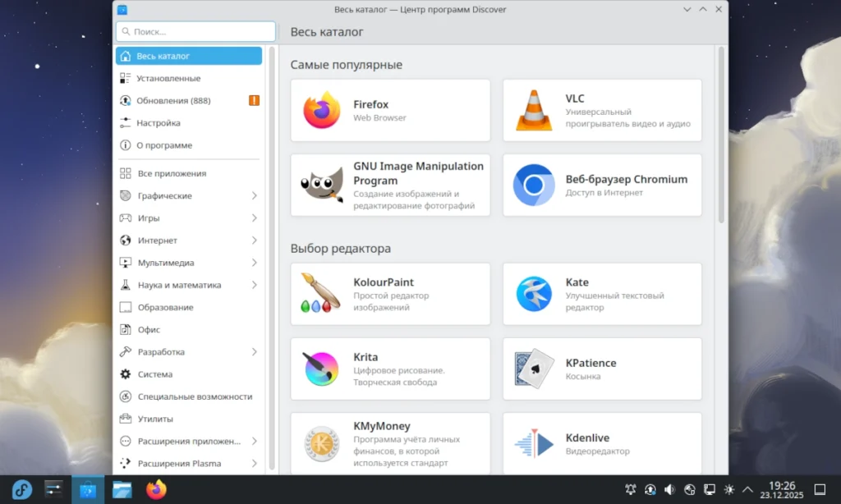
Task: Open Специальные возможности category
Action: (x=189, y=396)
